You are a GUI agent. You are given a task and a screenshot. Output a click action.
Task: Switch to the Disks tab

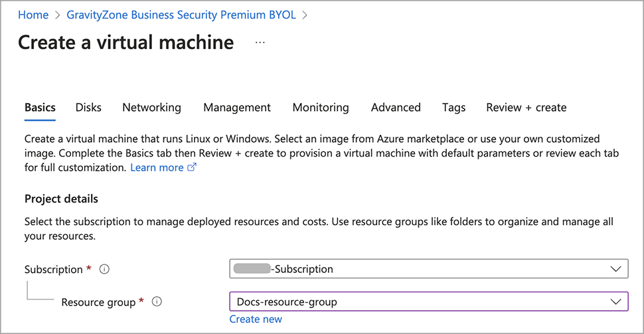point(88,108)
